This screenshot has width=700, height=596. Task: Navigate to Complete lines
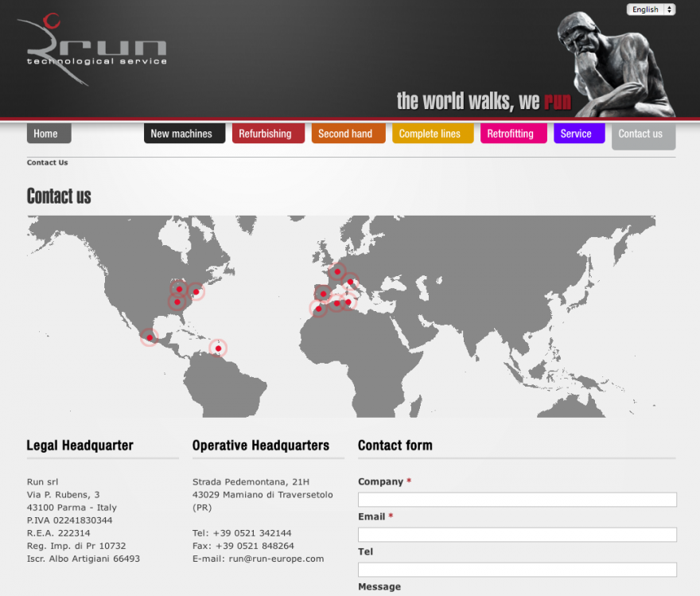click(433, 134)
